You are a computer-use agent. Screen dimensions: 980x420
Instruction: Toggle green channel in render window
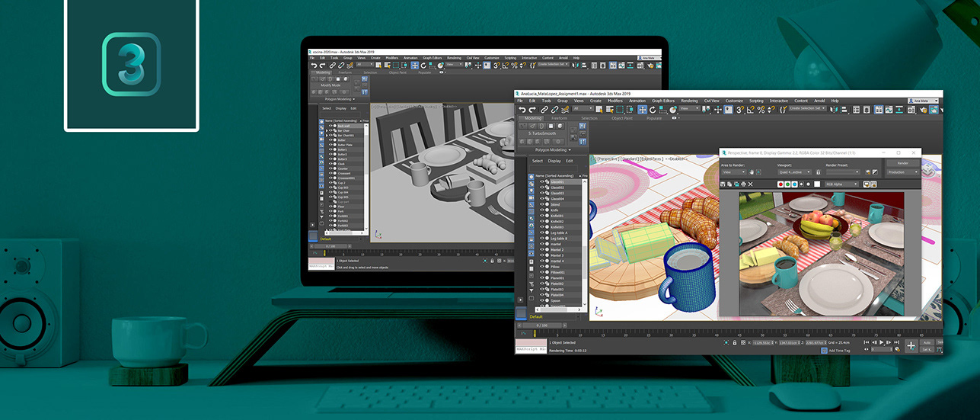pyautogui.click(x=787, y=184)
